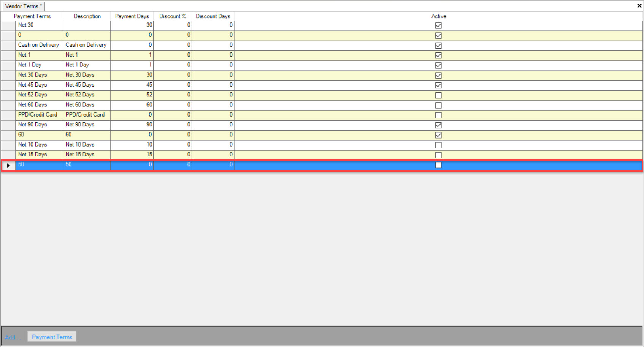Click the Discount Days column header
Viewport: 644px width, 347px height.
tap(213, 16)
